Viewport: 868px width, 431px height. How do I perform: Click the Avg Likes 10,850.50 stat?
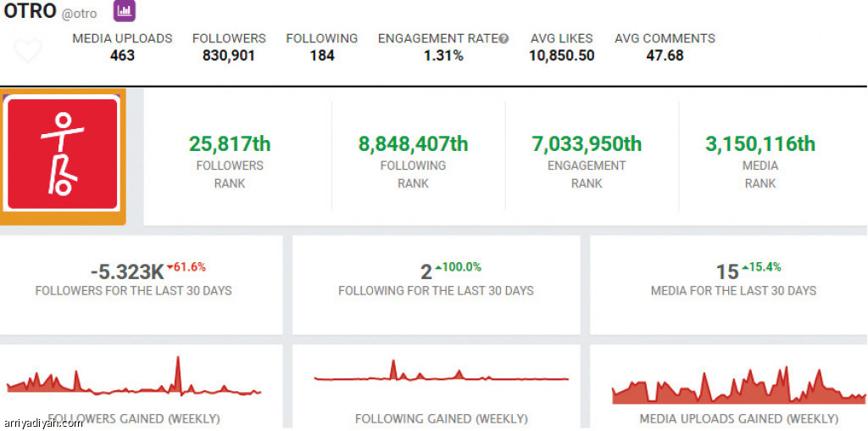click(562, 48)
